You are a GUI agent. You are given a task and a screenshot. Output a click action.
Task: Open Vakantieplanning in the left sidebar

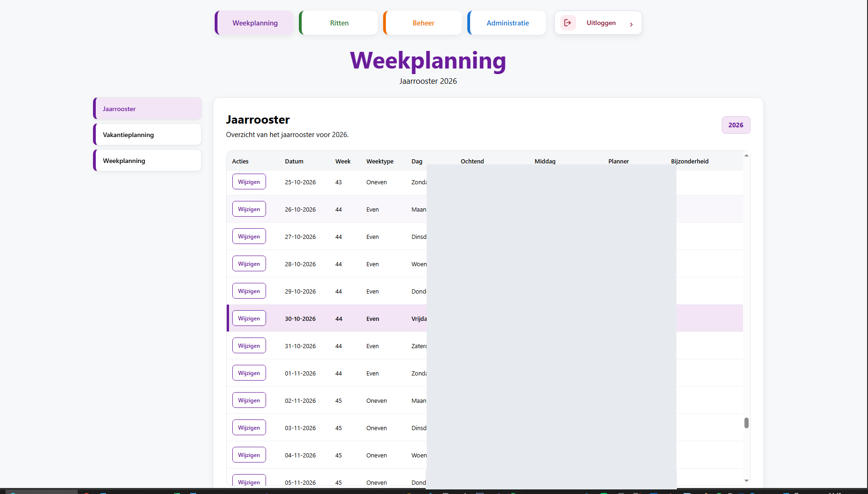click(x=147, y=134)
